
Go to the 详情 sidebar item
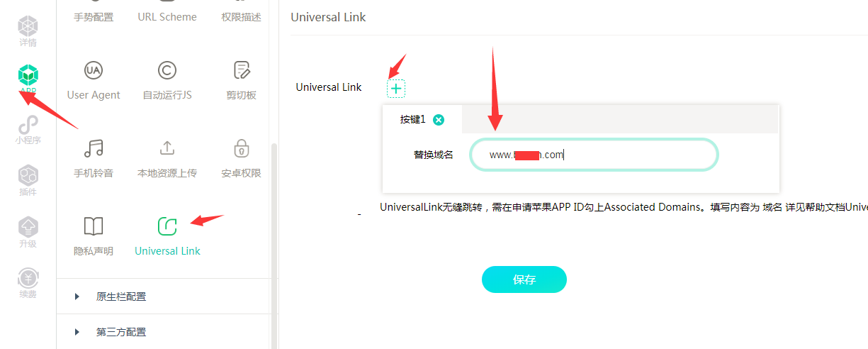(28, 32)
